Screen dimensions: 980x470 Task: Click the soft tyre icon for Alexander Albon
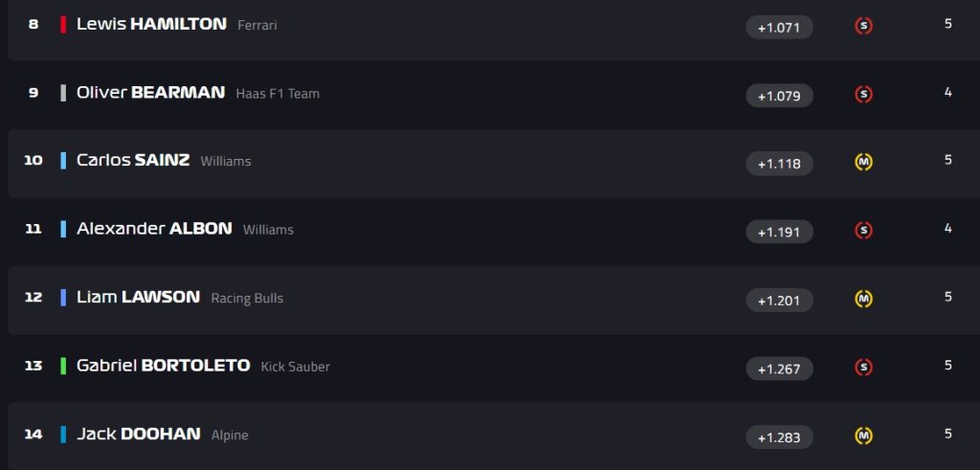(863, 231)
